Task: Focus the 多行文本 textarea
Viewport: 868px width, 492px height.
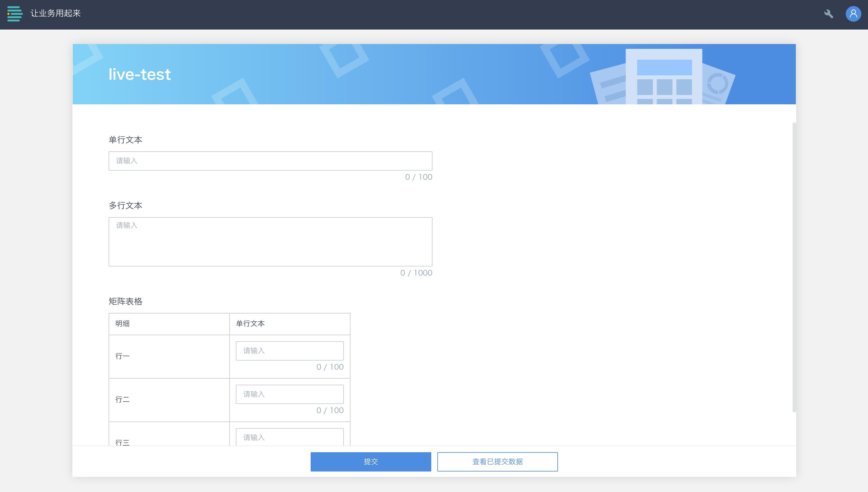Action: point(271,241)
